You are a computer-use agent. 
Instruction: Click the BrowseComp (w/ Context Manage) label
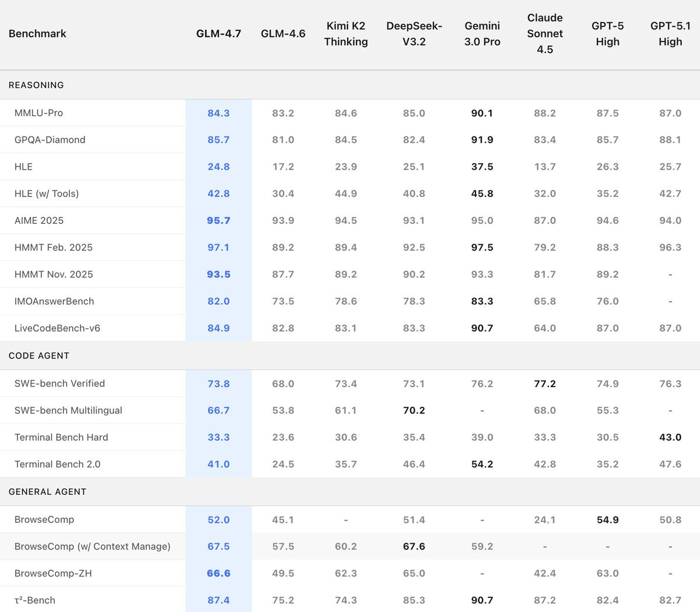tap(92, 546)
